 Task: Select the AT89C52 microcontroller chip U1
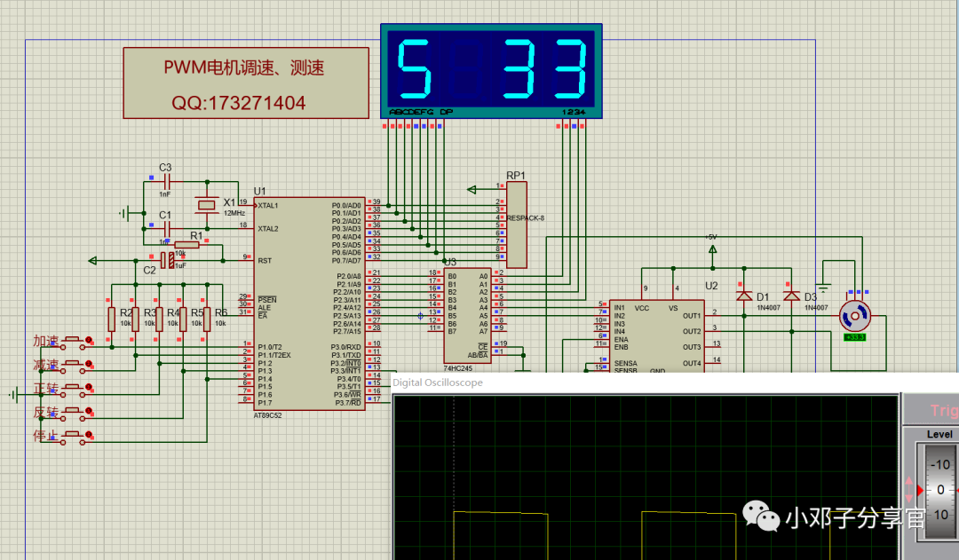308,304
